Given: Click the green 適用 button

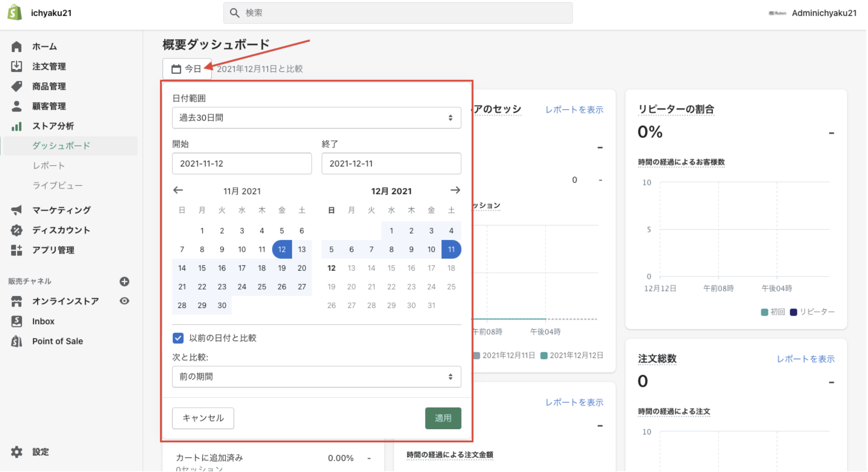Looking at the screenshot, I should coord(443,418).
